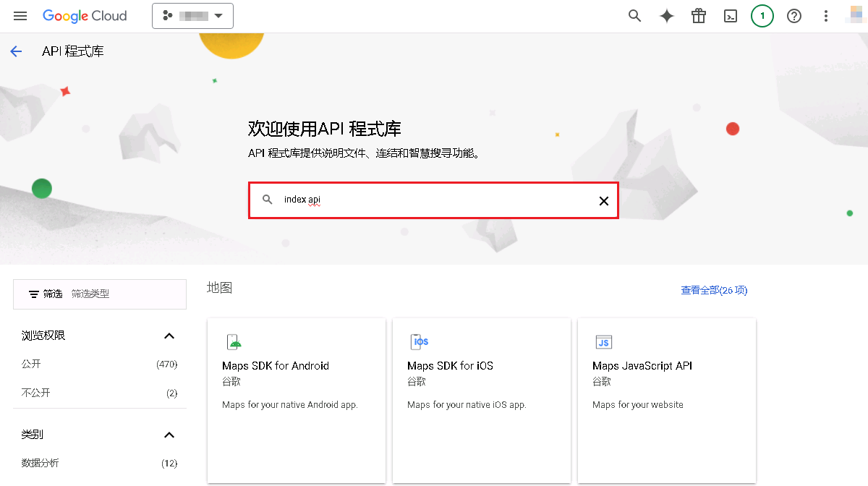Open the main navigation hamburger menu
868x486 pixels.
(x=20, y=16)
